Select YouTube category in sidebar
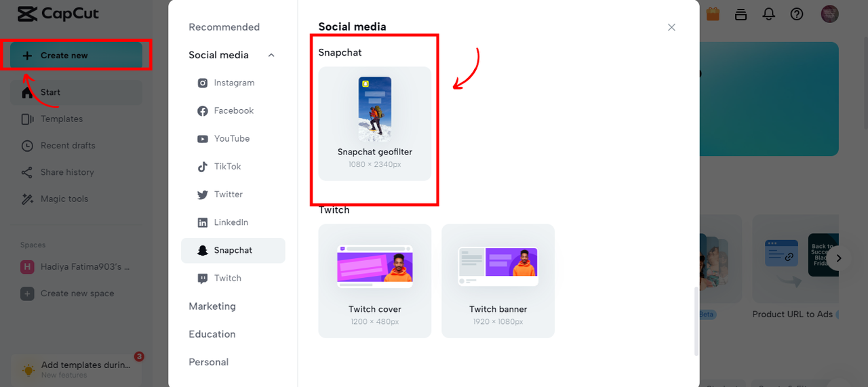 click(x=231, y=138)
